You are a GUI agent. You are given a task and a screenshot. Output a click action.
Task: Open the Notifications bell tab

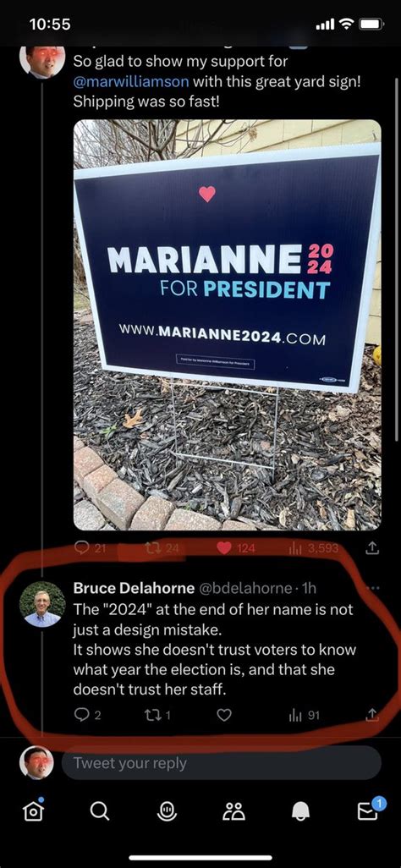pos(301,811)
